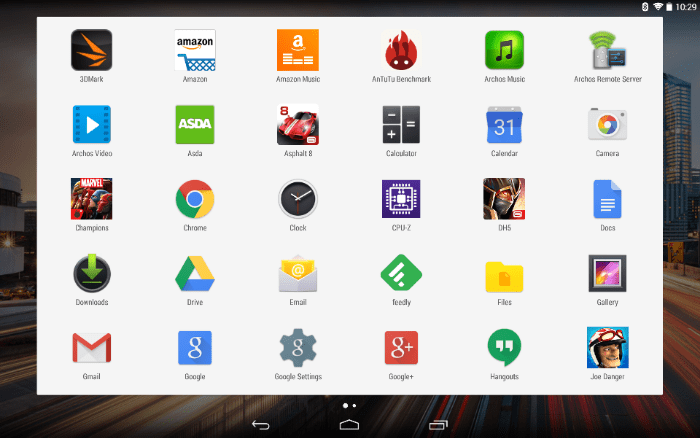Open the Calculator app
The image size is (700, 438).
pos(401,125)
